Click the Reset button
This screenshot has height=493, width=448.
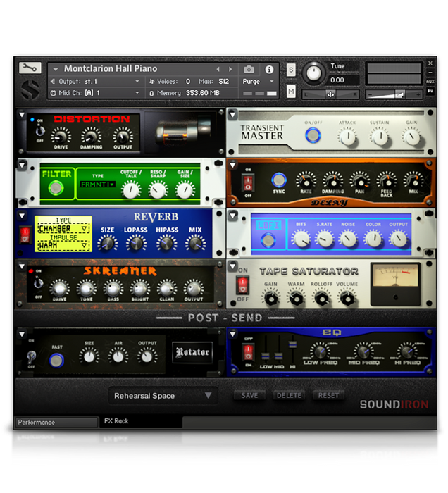(x=328, y=396)
